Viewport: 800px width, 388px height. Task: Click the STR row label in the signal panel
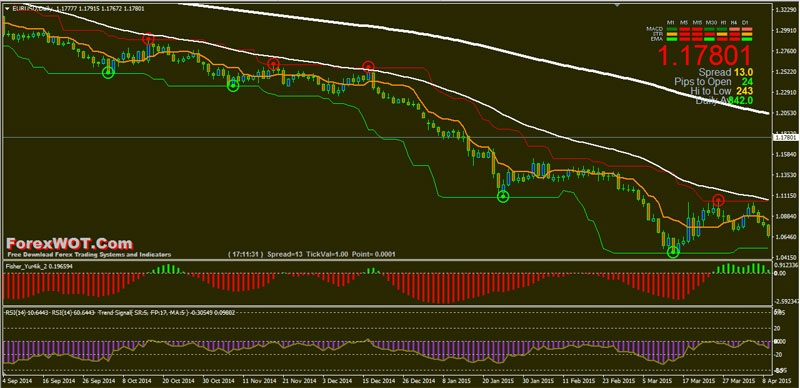[x=658, y=34]
